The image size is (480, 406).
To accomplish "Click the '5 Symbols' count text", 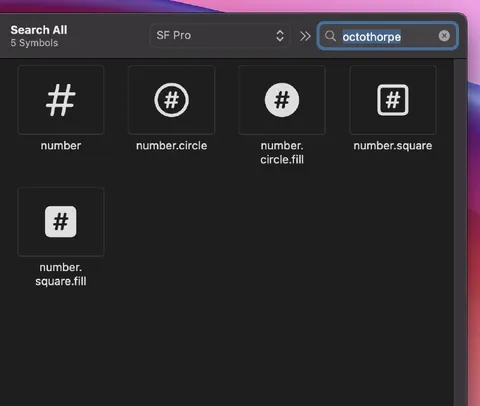I will [x=34, y=43].
